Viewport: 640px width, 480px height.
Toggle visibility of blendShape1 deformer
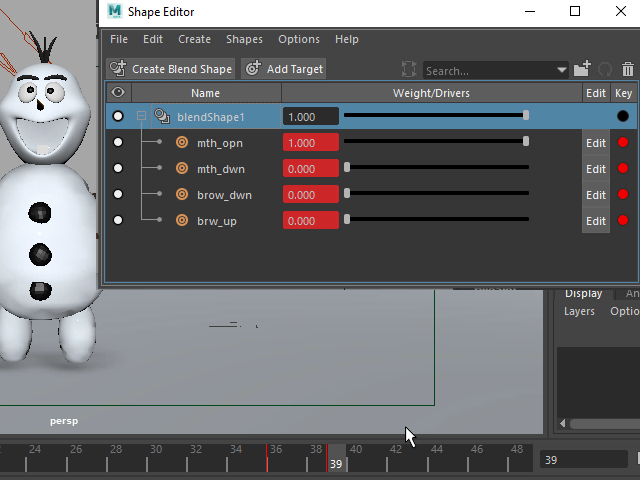coord(118,117)
